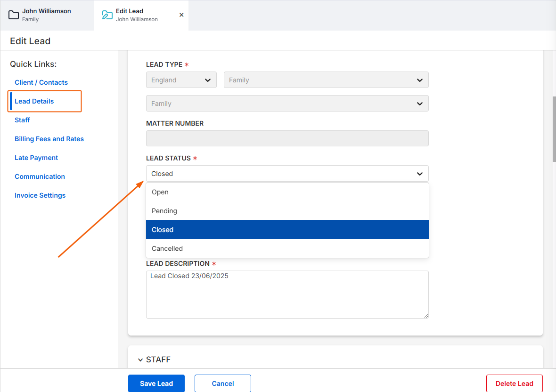Viewport: 556px width, 392px height.
Task: Click the Lead Description text area
Action: 287,295
